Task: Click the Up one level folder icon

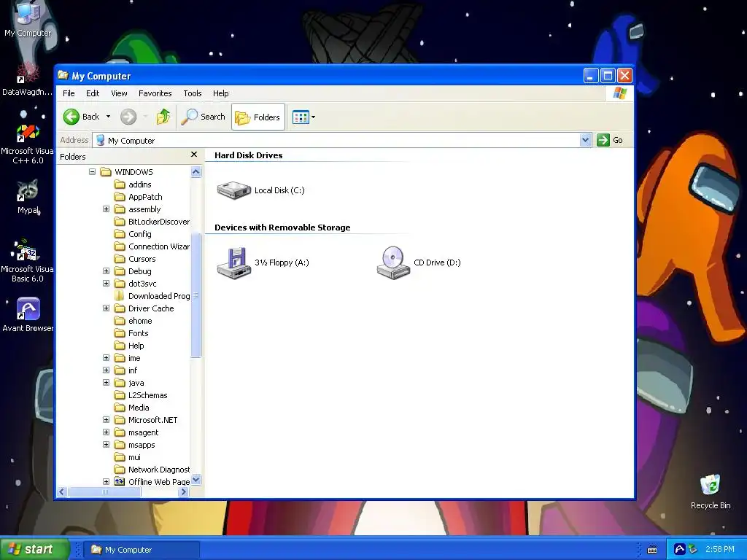Action: (x=163, y=117)
